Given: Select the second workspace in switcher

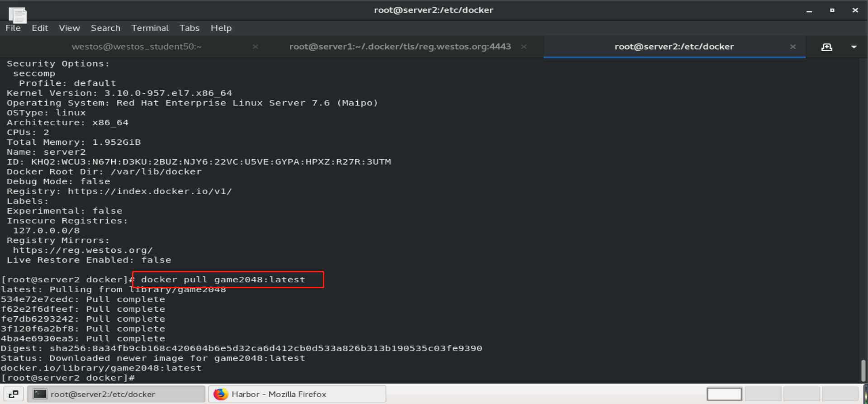Looking at the screenshot, I should [x=763, y=394].
